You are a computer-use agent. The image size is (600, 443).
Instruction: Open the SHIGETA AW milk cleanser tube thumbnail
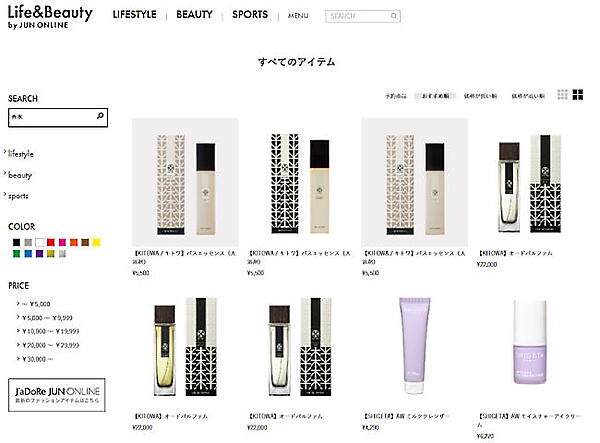pos(414,345)
